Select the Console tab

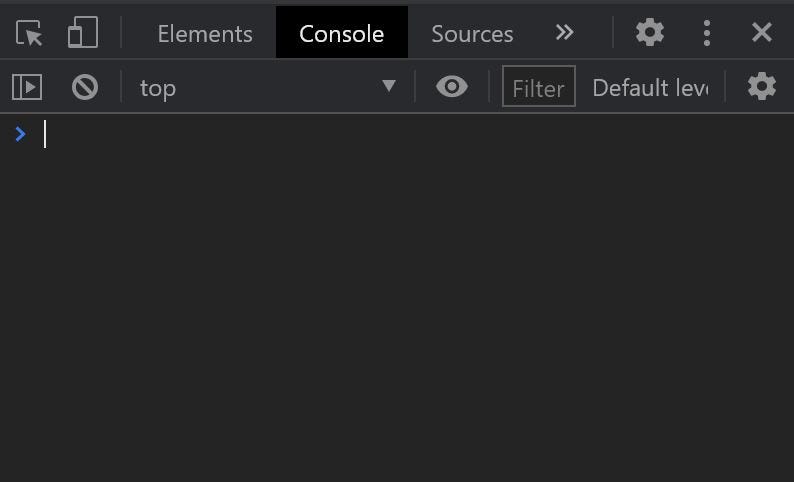tap(342, 32)
